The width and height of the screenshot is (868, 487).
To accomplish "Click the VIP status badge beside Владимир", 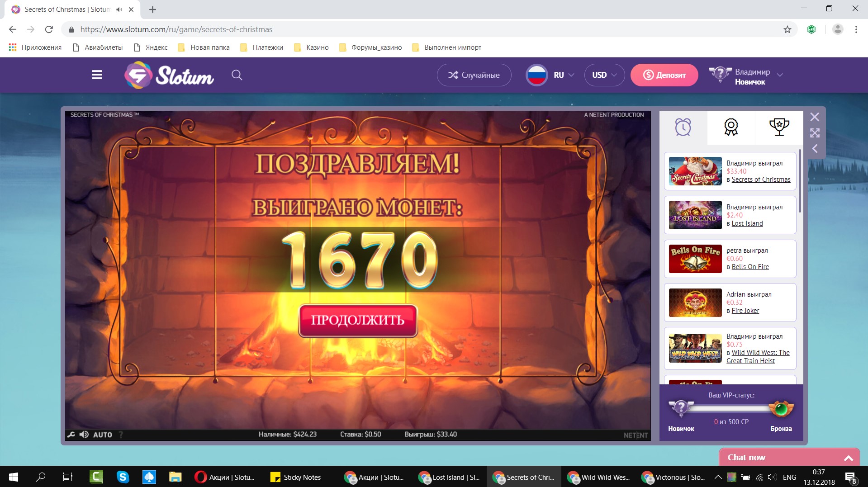I will (720, 75).
